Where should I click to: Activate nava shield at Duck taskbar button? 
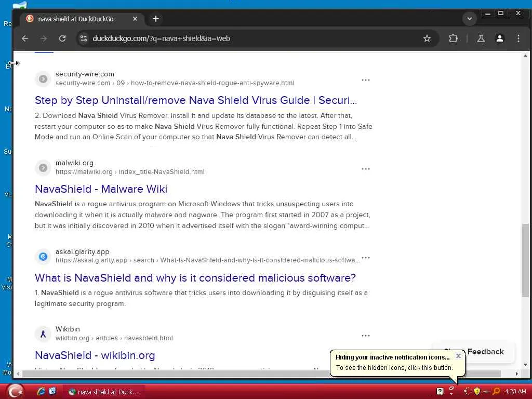coord(104,392)
